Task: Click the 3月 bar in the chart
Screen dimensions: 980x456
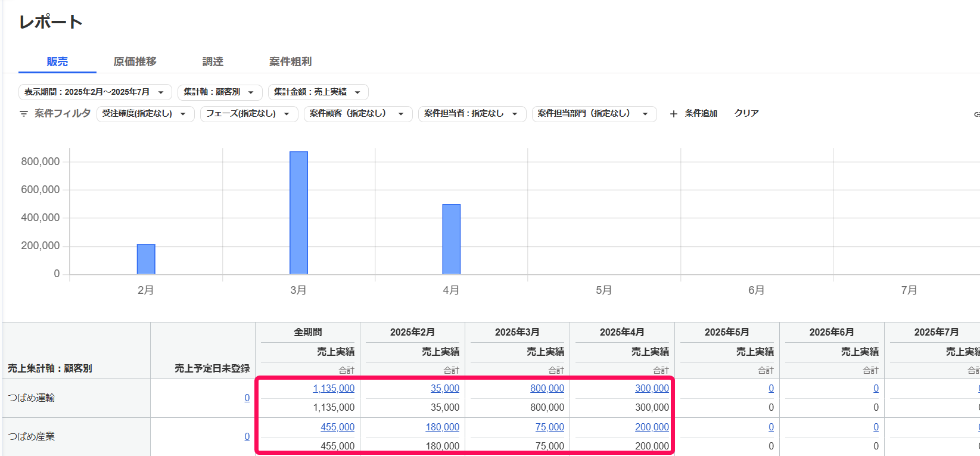Action: [x=299, y=213]
